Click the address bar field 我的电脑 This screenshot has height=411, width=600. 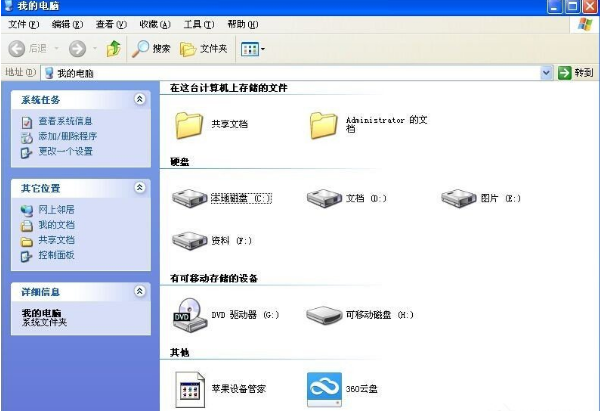[x=292, y=73]
